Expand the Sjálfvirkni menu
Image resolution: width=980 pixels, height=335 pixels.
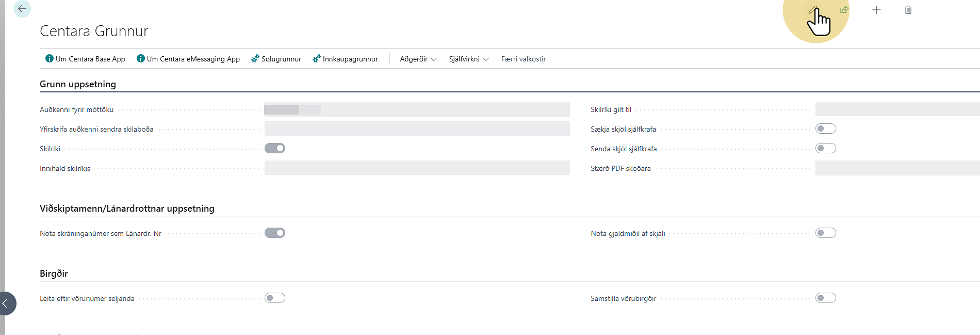469,59
